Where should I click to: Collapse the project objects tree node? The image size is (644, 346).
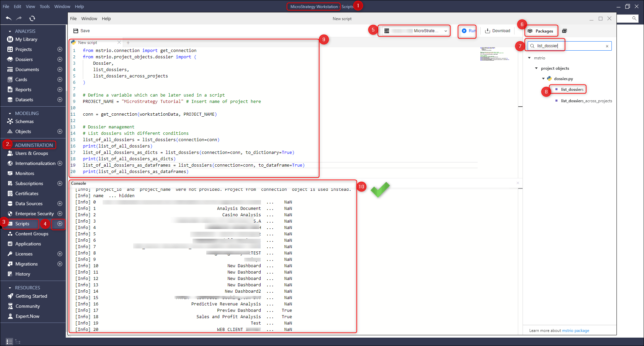click(536, 68)
